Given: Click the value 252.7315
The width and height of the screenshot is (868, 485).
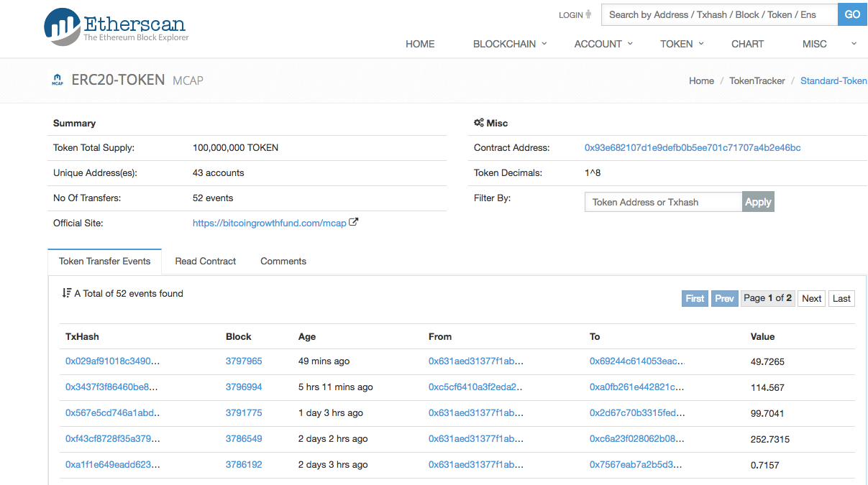Looking at the screenshot, I should coord(770,439).
